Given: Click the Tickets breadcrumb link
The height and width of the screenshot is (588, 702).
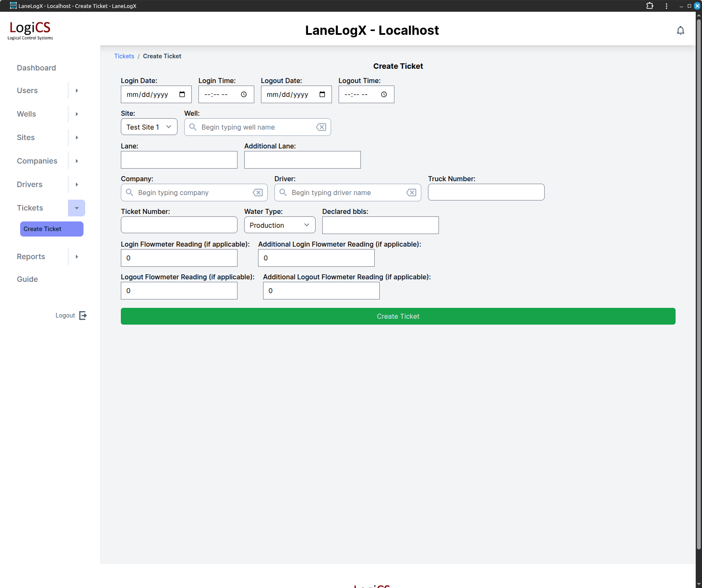Looking at the screenshot, I should pos(124,56).
